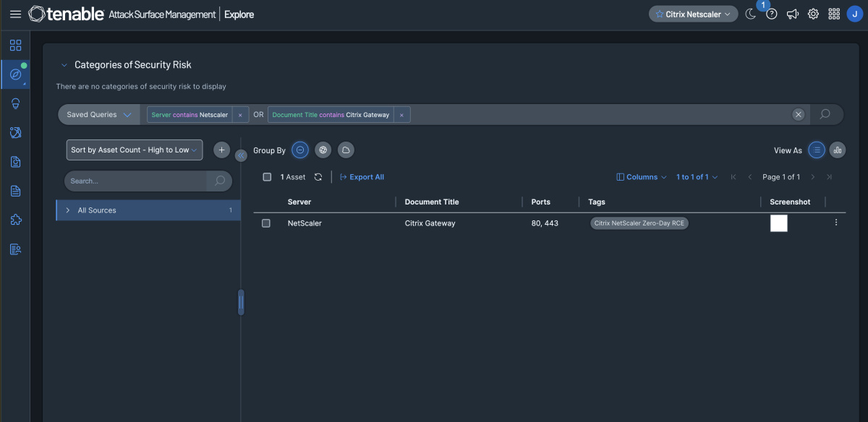Open the announcements megaphone icon

793,14
